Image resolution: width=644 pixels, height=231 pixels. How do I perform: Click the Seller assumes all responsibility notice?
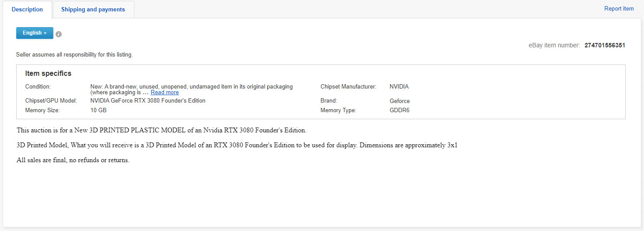pyautogui.click(x=74, y=55)
